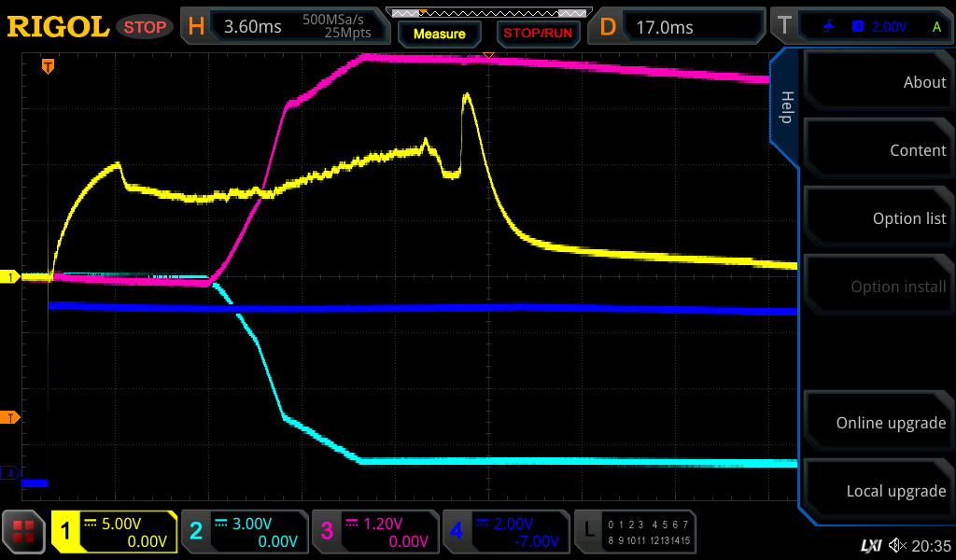Click the orange trigger level marker on left edge
The width and height of the screenshot is (956, 560).
pyautogui.click(x=10, y=417)
